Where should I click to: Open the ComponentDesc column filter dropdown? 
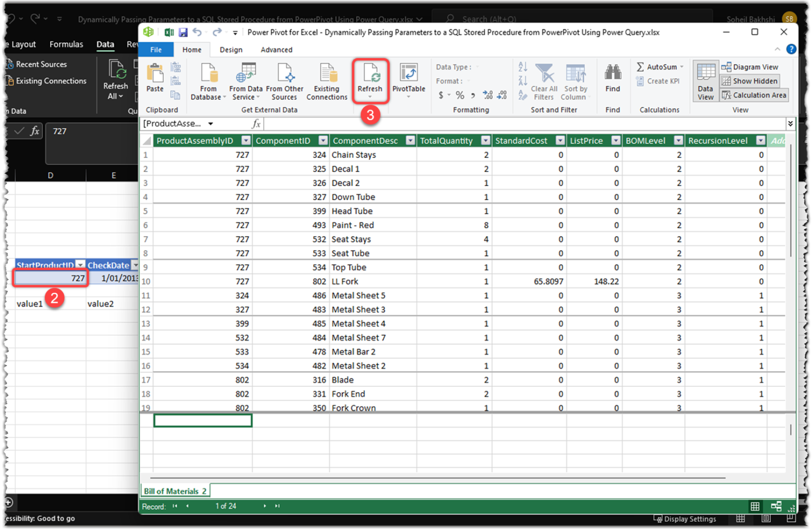(410, 141)
